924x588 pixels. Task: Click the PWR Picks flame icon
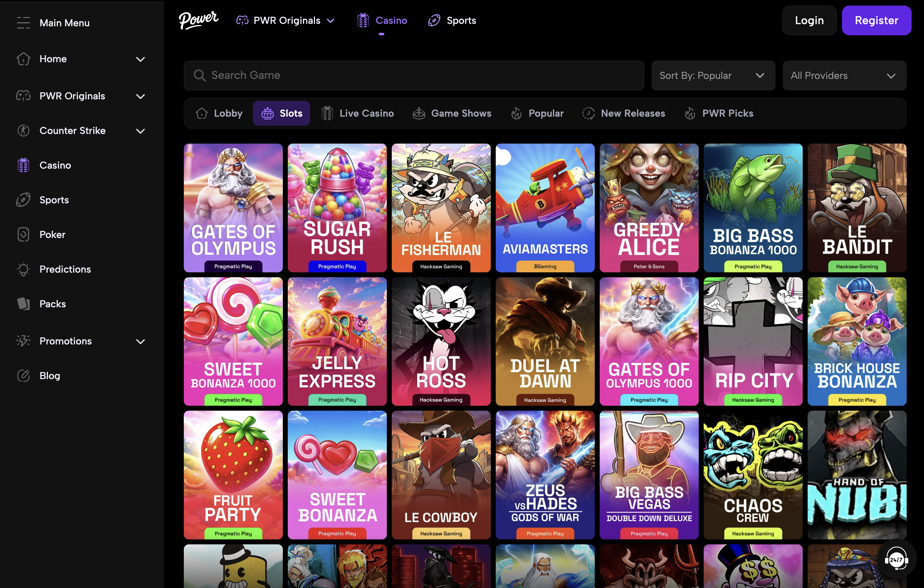[690, 113]
